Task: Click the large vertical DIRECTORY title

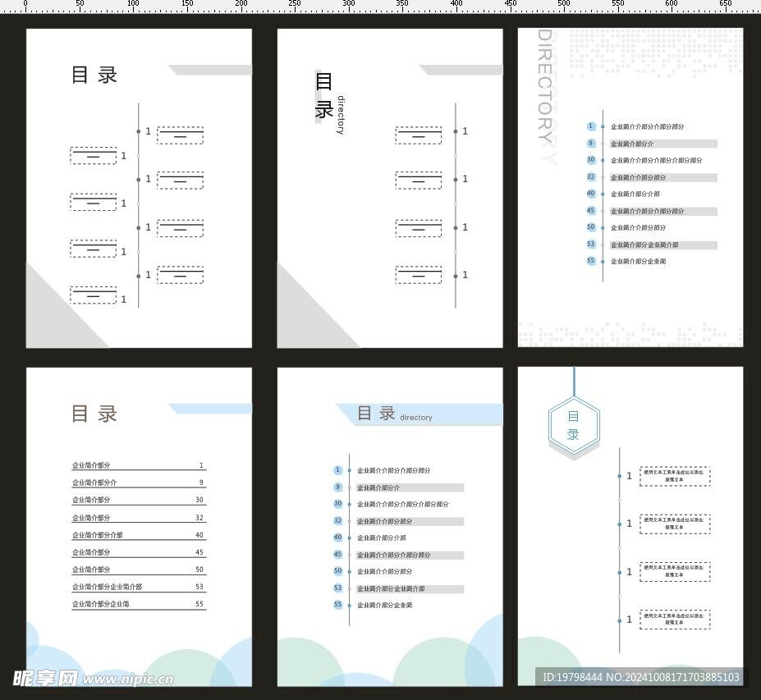Action: [x=546, y=86]
